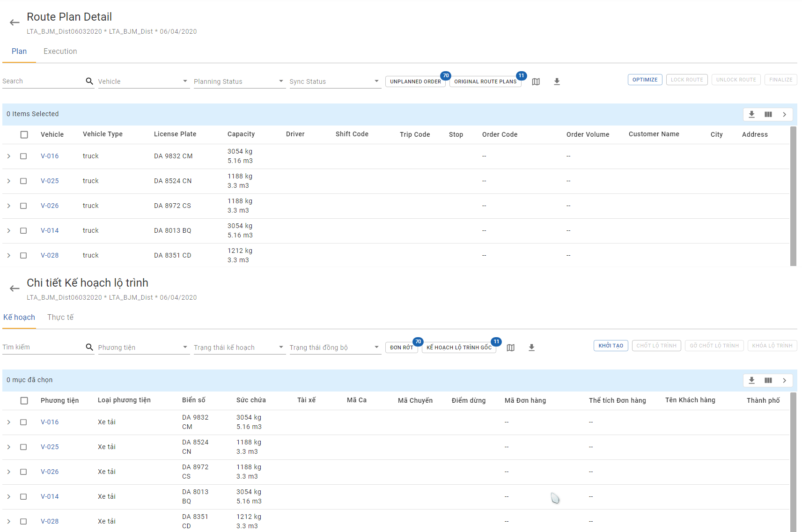Click the Vietnamese table vertical scrollbar
Screen dimensions: 802x532
click(x=793, y=462)
